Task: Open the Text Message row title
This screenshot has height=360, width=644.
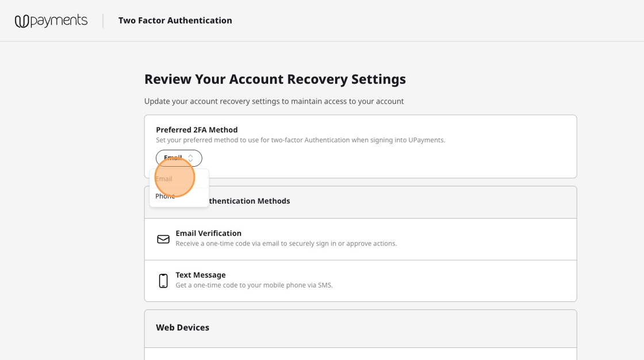Action: [201, 275]
